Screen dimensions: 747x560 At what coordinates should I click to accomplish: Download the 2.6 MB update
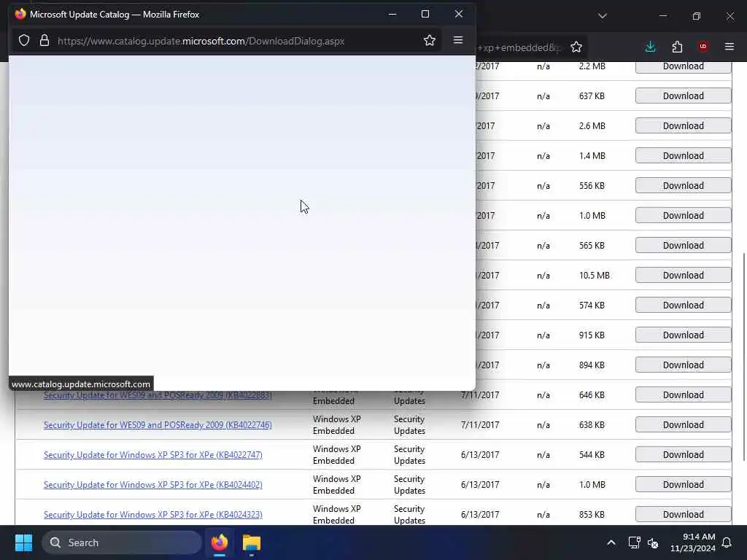[x=683, y=125]
